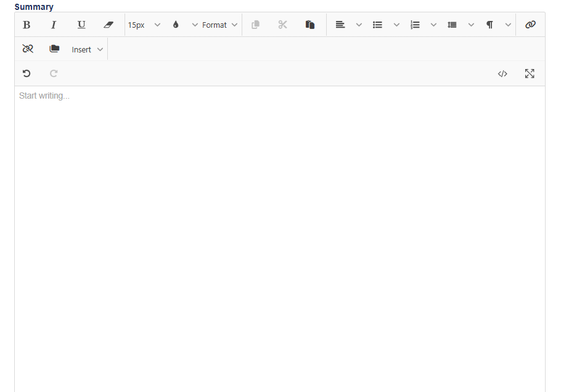
Task: Switch to HTML code view
Action: [502, 73]
